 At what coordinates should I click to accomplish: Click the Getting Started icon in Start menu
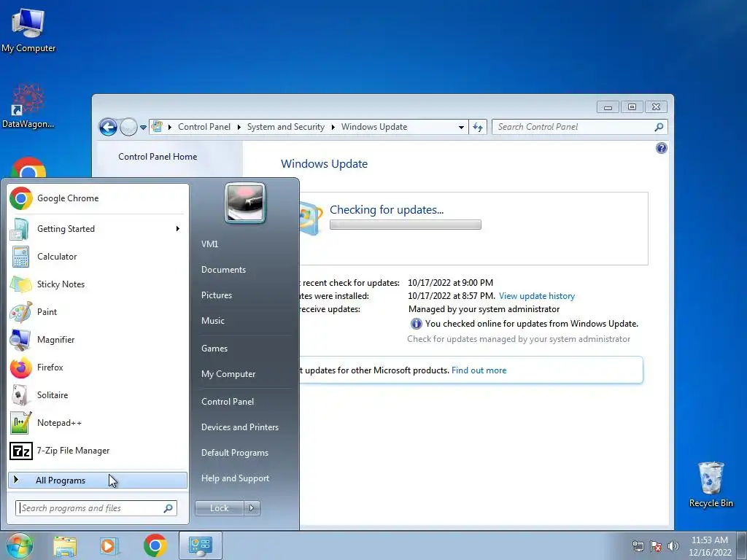pyautogui.click(x=20, y=229)
